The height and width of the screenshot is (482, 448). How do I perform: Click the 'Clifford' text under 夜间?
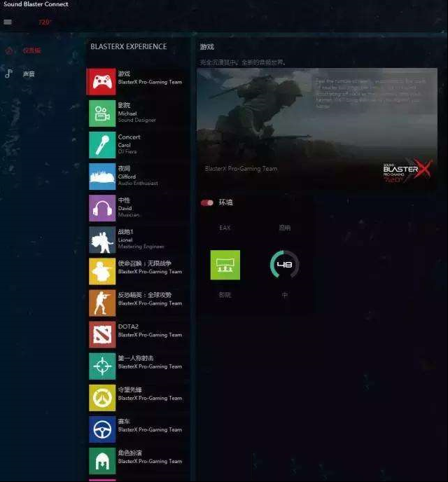pyautogui.click(x=127, y=177)
